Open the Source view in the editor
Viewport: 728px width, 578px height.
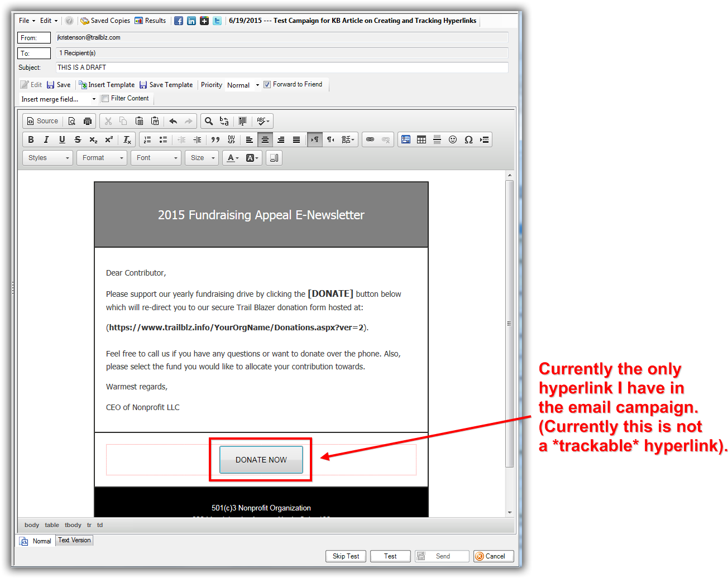(x=42, y=121)
